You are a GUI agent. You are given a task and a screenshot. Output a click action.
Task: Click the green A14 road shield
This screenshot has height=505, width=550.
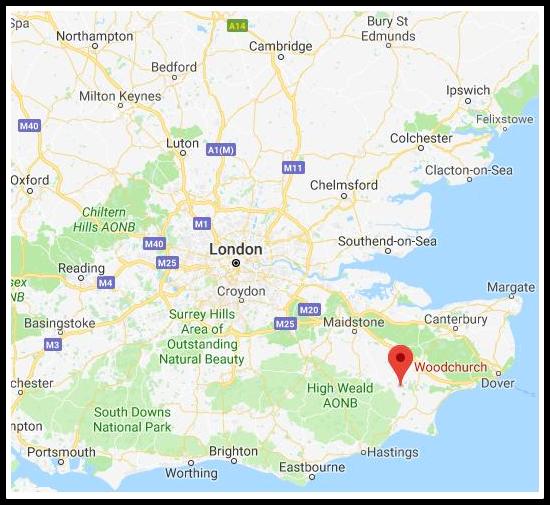tap(237, 26)
